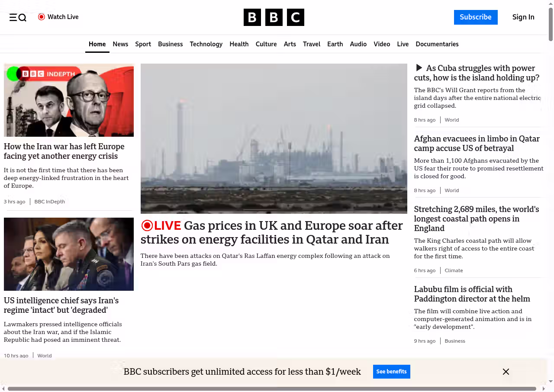Click the Subscribe button
The height and width of the screenshot is (392, 554).
pyautogui.click(x=476, y=17)
